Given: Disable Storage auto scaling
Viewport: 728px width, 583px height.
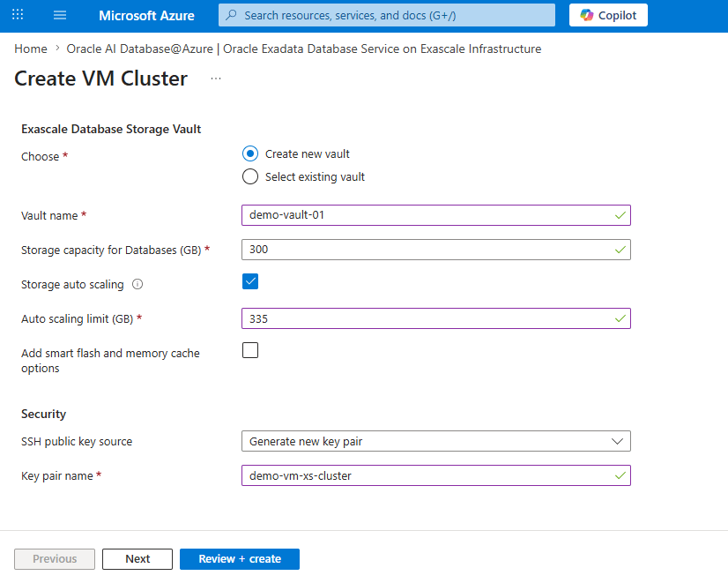Looking at the screenshot, I should coord(249,280).
